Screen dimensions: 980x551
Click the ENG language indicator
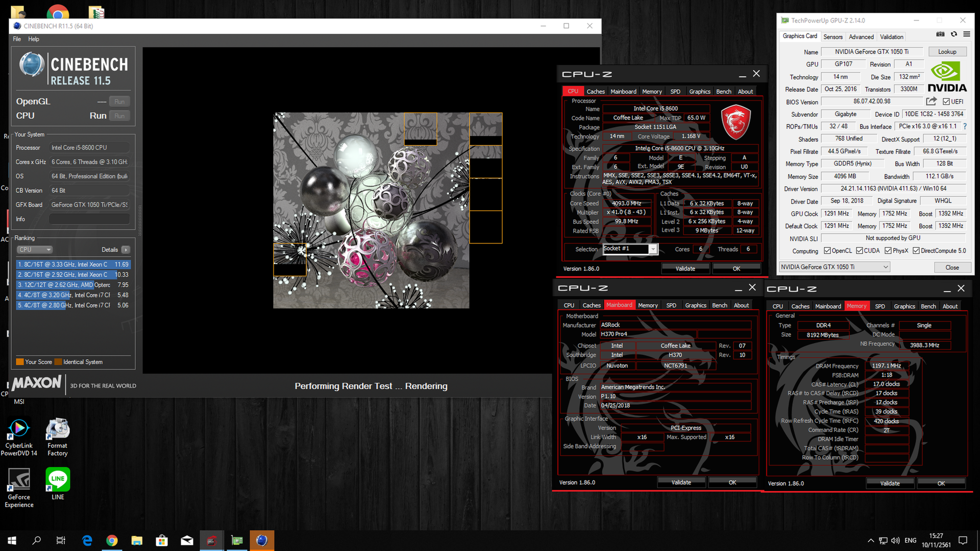click(x=910, y=540)
